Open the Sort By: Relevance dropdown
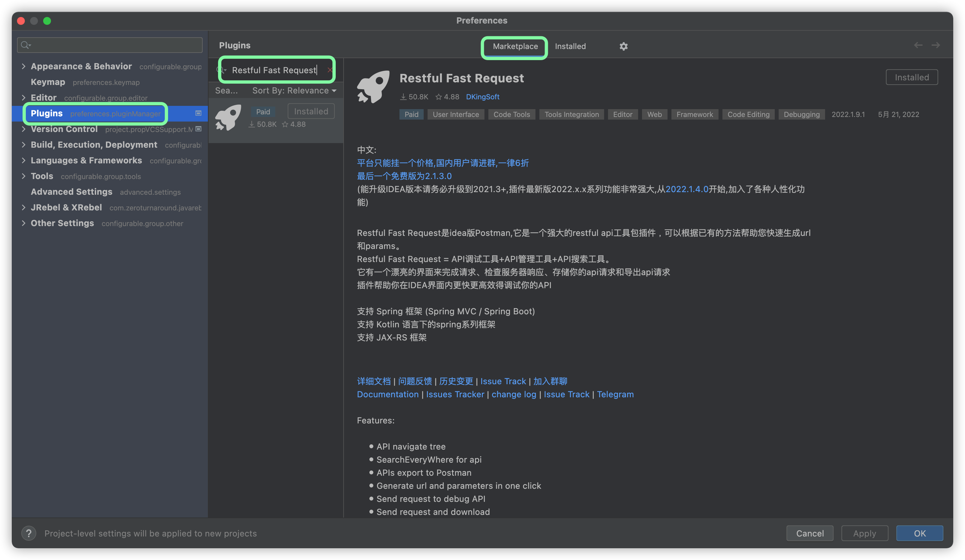The image size is (965, 560). (x=293, y=90)
